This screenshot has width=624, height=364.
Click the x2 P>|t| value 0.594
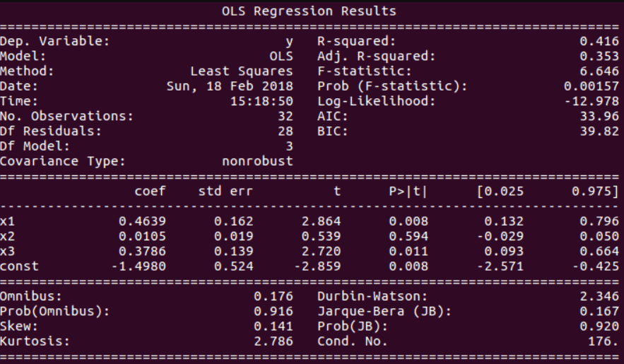coord(408,236)
